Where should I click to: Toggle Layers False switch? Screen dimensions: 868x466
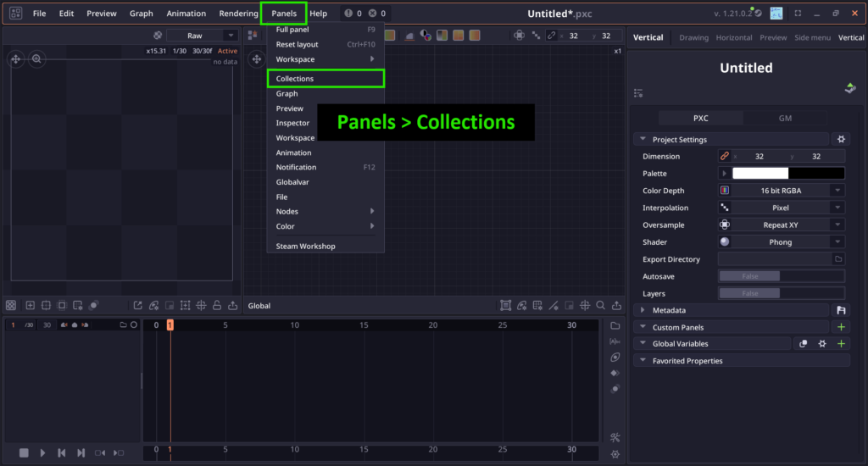pos(781,293)
